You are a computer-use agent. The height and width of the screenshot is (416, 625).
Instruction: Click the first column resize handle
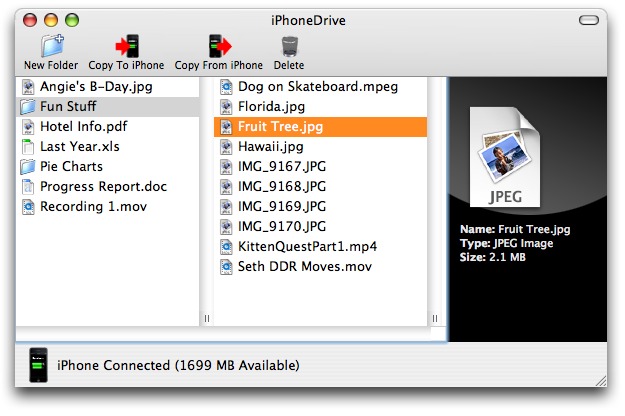[x=207, y=319]
